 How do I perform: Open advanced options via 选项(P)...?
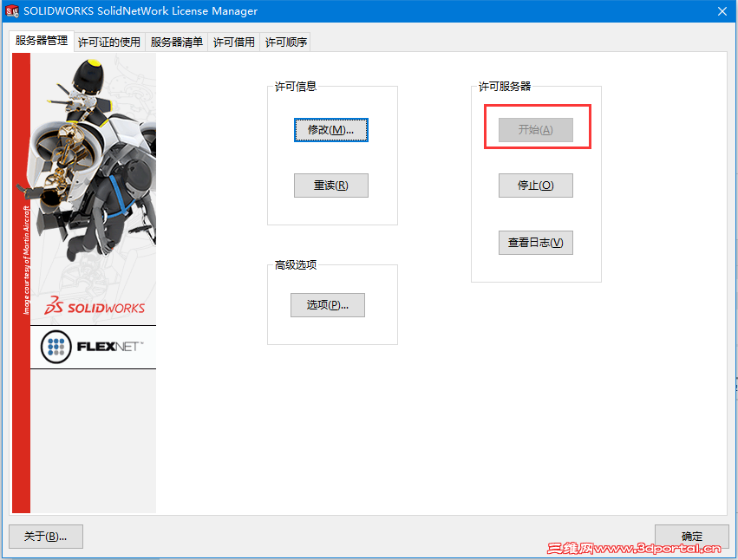pyautogui.click(x=328, y=305)
